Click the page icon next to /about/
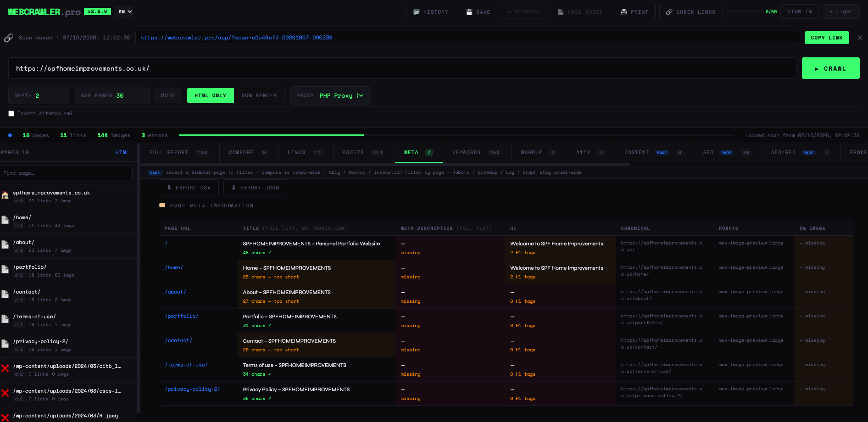Viewport: 868px width, 422px height. pos(5,244)
